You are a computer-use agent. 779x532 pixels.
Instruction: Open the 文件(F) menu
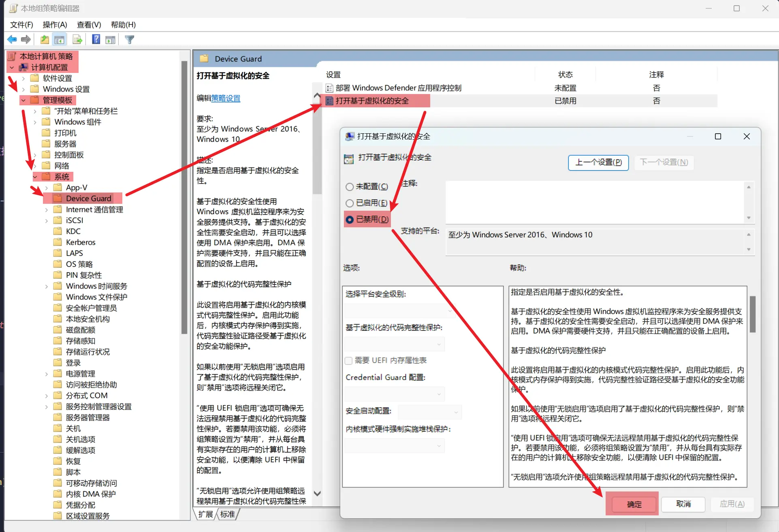pyautogui.click(x=21, y=25)
